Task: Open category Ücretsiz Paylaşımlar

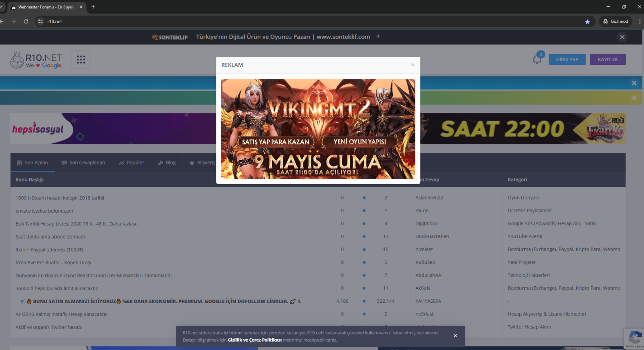Action: click(x=530, y=211)
